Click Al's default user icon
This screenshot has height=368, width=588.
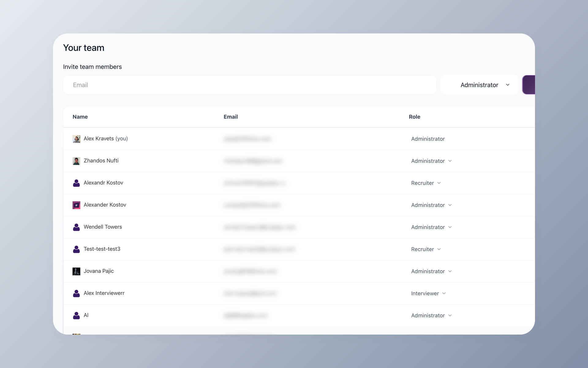[76, 316]
